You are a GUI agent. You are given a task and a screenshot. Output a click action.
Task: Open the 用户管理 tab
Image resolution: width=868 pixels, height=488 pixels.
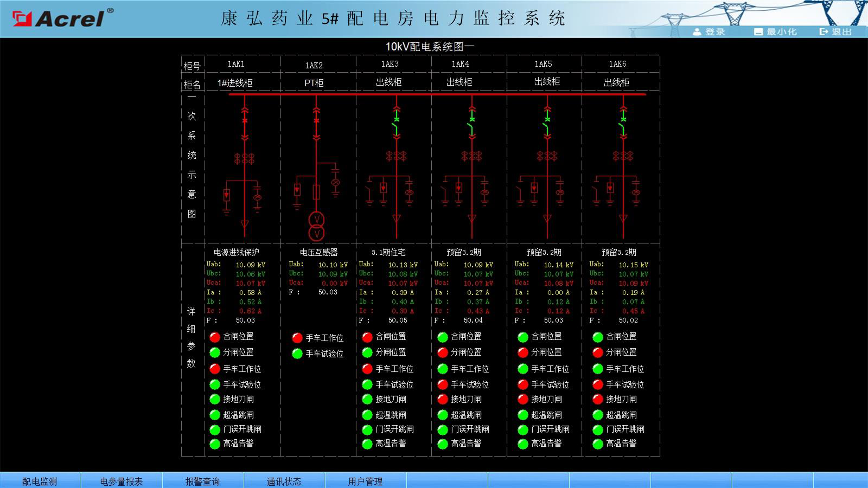[366, 481]
